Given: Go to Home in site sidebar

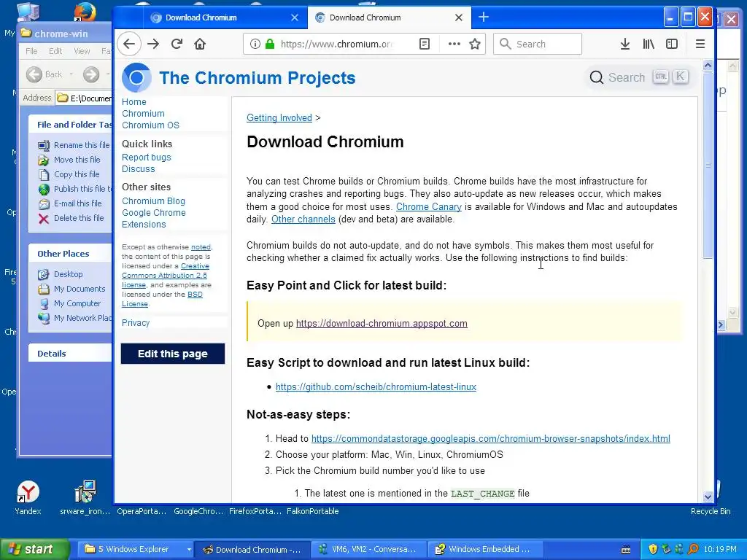Looking at the screenshot, I should (x=134, y=102).
